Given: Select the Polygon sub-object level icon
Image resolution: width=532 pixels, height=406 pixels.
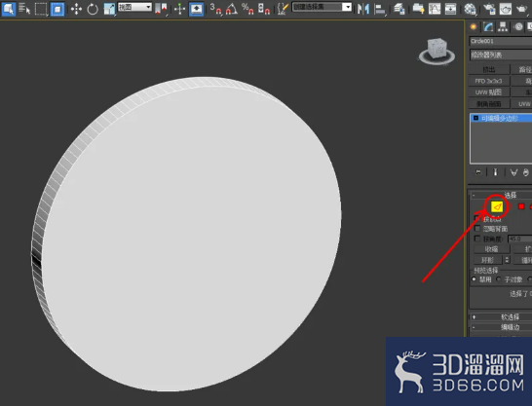Looking at the screenshot, I should pyautogui.click(x=521, y=206).
